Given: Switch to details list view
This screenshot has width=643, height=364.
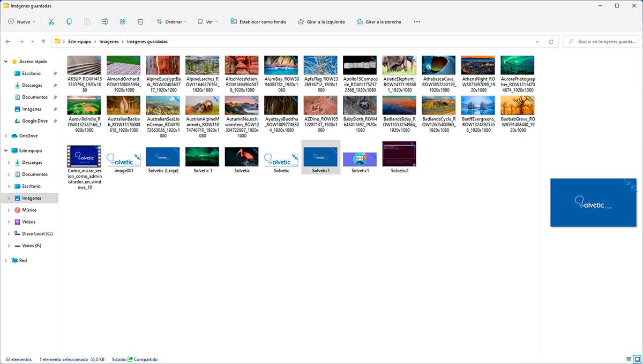Looking at the screenshot, I should [629, 359].
